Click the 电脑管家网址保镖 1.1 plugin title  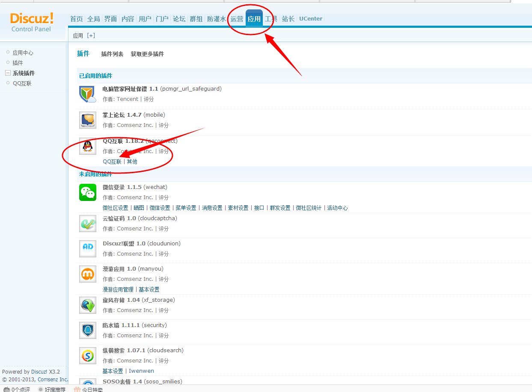tap(130, 89)
